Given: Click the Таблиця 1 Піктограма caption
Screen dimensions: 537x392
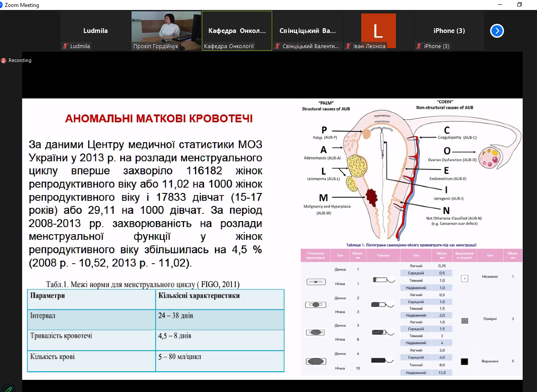Looking at the screenshot, I should [411, 245].
